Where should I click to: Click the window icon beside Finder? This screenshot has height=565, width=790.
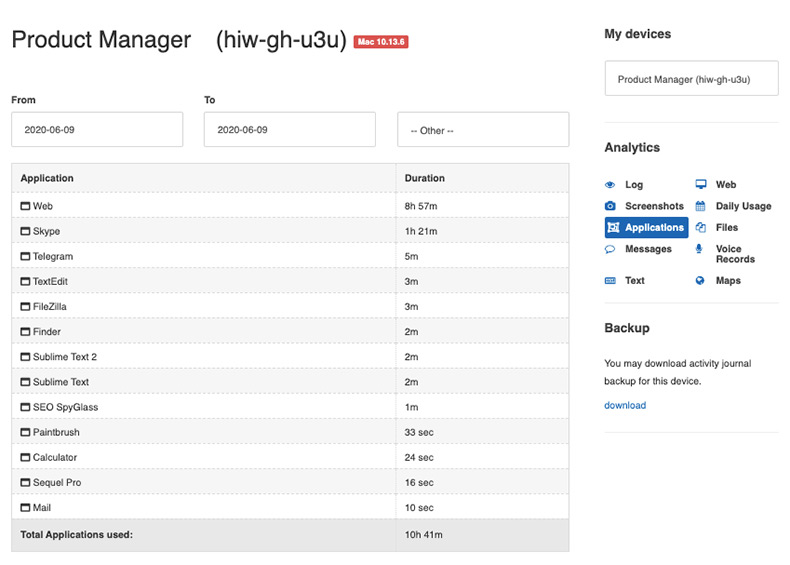[25, 332]
